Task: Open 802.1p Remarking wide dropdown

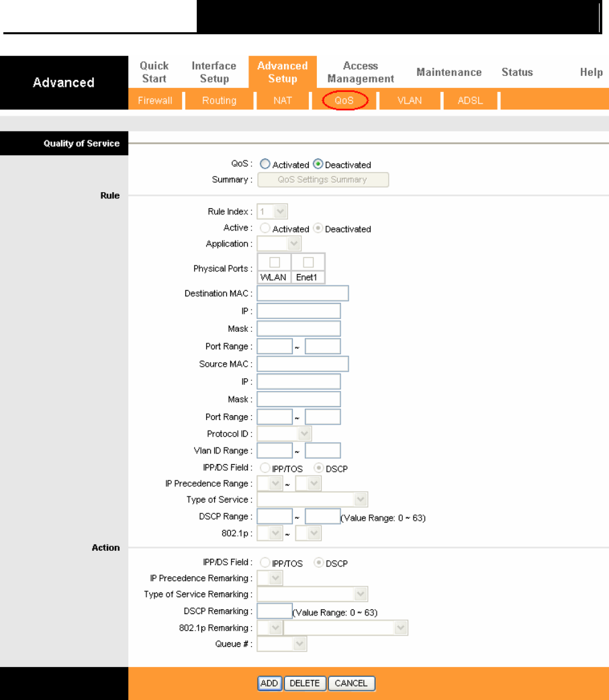Action: (346, 627)
